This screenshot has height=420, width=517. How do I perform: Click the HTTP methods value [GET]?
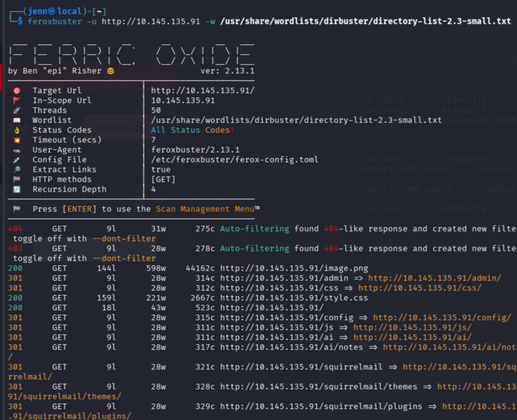click(163, 180)
